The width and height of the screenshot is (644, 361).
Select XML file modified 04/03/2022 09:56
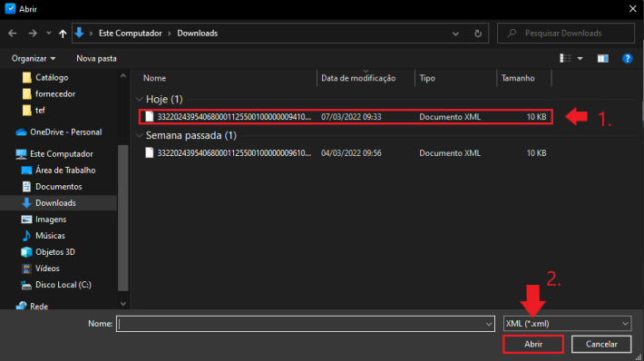click(346, 152)
